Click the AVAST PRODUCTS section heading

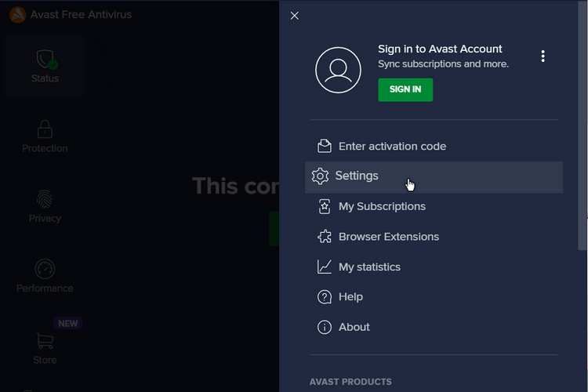coord(350,382)
